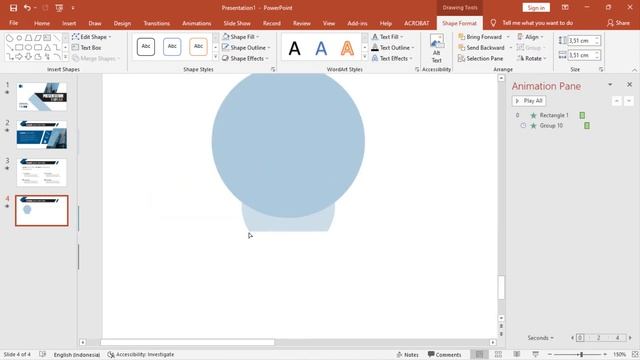Open the Align menu
Screen dimensions: 640x360
click(x=530, y=37)
